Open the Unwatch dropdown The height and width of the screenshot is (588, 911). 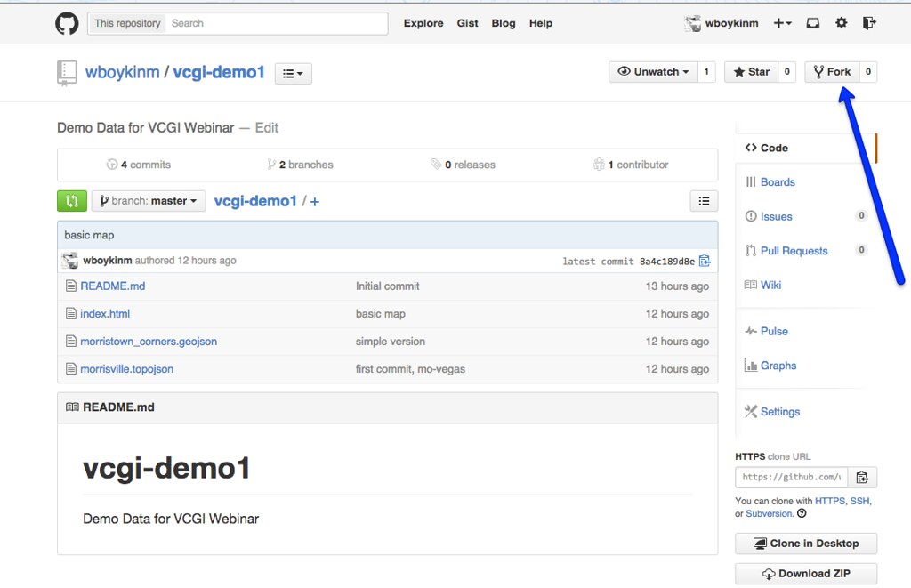[653, 72]
